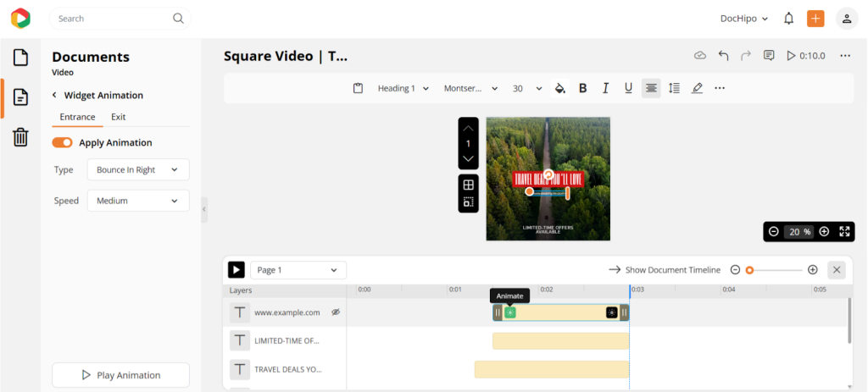Click Show Document Timeline

(x=665, y=270)
